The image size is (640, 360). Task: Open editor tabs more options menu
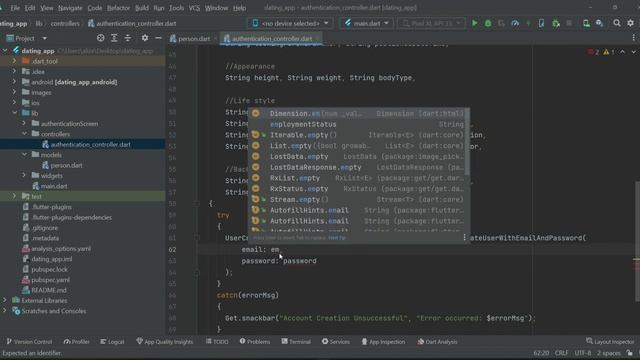pyautogui.click(x=633, y=38)
